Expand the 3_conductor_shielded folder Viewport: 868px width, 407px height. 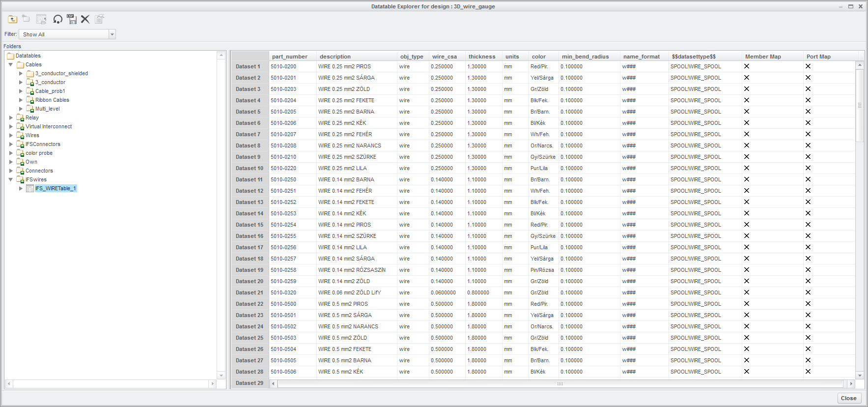[21, 73]
